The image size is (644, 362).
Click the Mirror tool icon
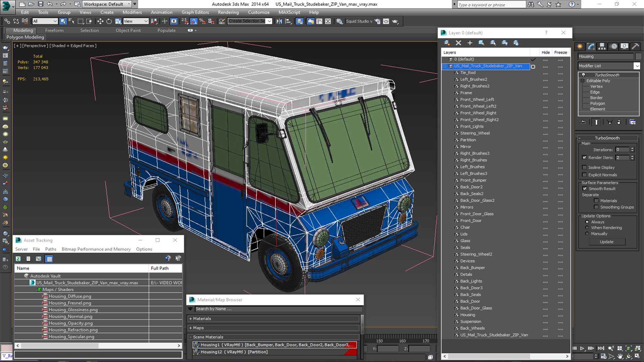pos(279,21)
